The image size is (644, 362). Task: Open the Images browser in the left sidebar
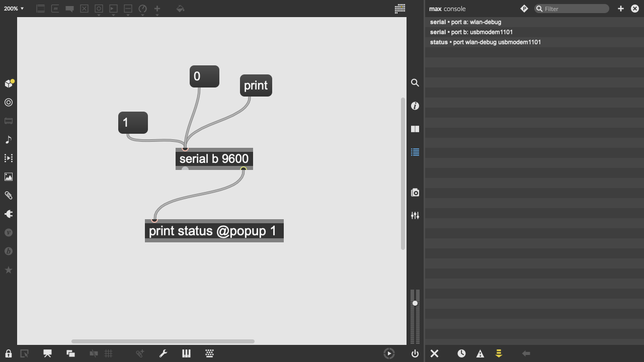pyautogui.click(x=9, y=177)
